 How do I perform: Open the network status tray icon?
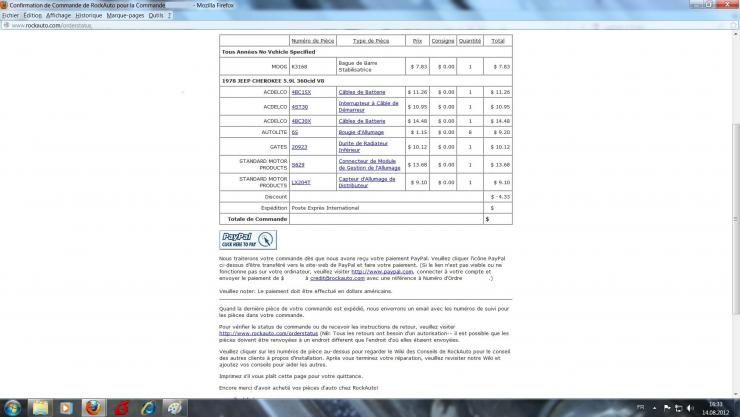pos(679,408)
